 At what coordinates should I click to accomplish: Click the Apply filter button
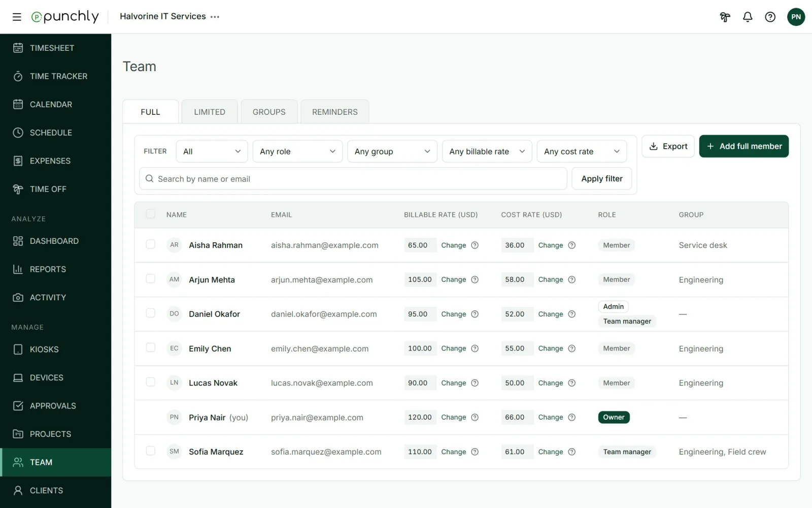click(602, 179)
